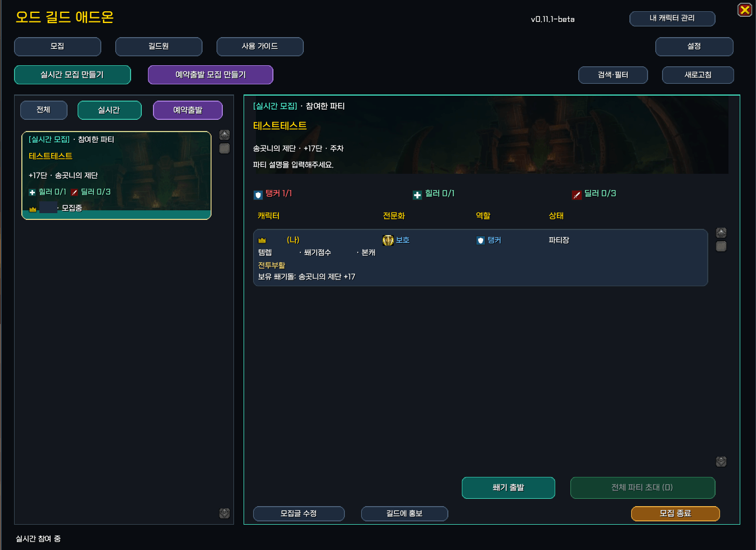Click the 상태 column header
This screenshot has height=550, width=756.
556,216
